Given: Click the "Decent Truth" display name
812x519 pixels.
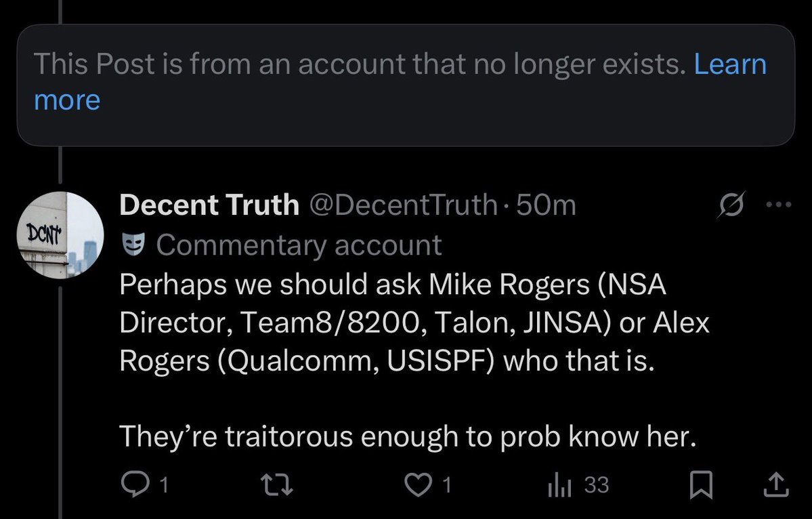Looking at the screenshot, I should (x=209, y=204).
